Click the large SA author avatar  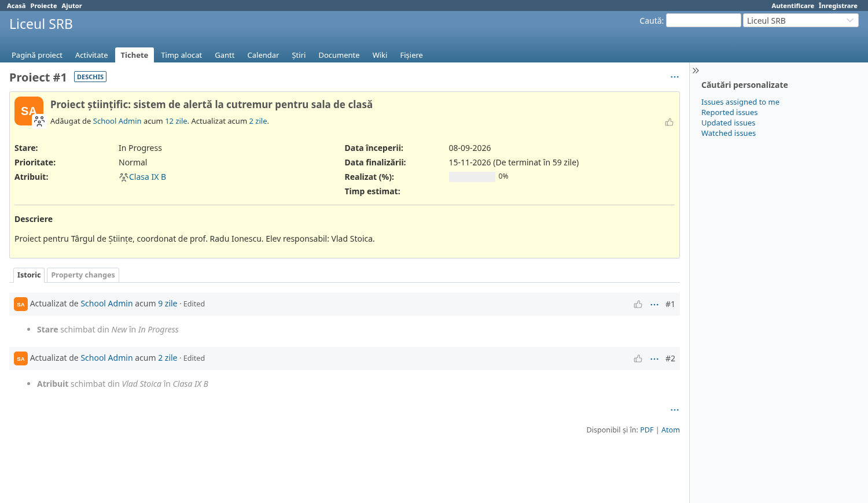coord(29,111)
